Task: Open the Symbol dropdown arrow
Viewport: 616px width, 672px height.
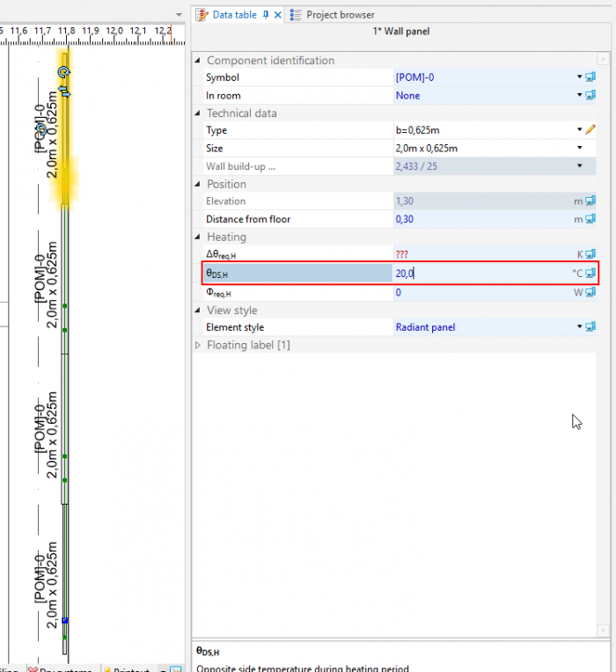Action: (579, 77)
